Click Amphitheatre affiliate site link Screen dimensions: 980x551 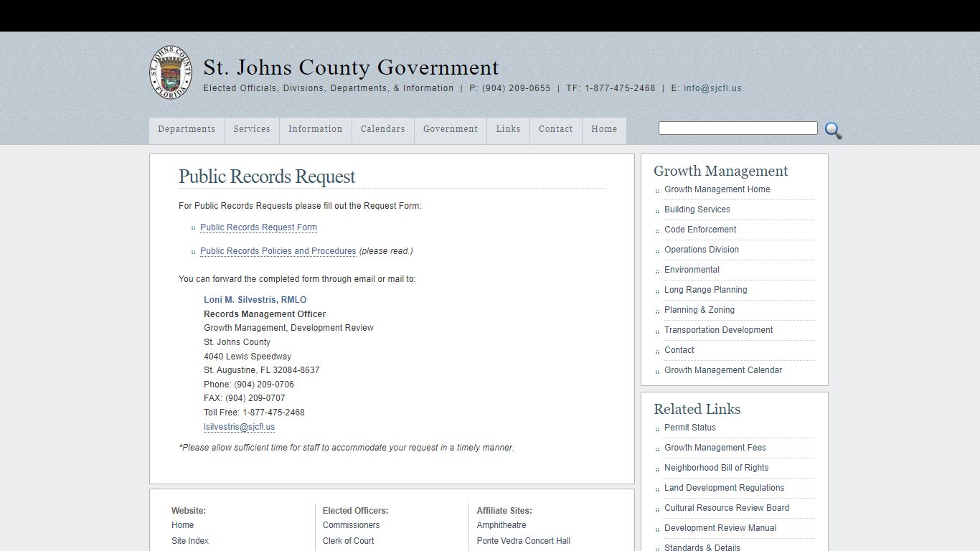501,525
